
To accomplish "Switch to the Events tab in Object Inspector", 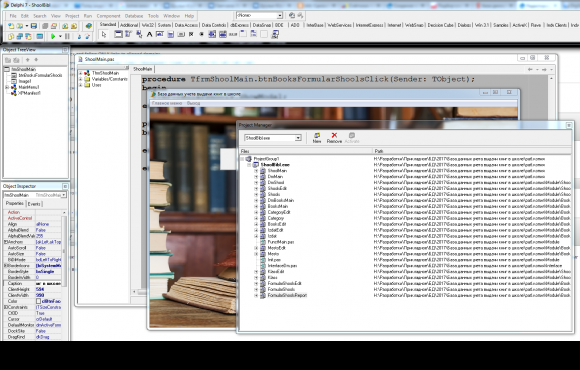I will coord(34,204).
